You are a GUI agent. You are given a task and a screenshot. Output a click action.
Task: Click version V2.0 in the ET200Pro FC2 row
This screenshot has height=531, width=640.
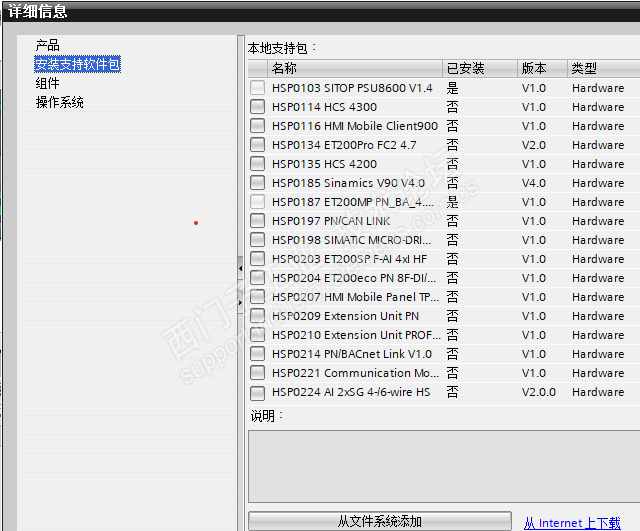(x=533, y=145)
